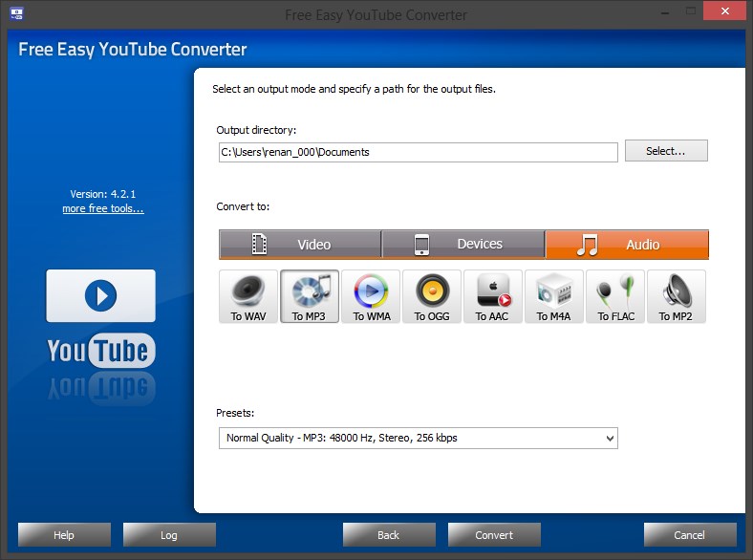Click the YouTube play logo on sidebar

pos(101,296)
